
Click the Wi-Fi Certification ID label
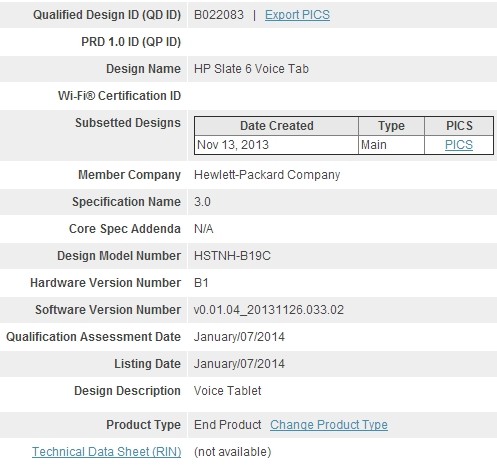119,96
